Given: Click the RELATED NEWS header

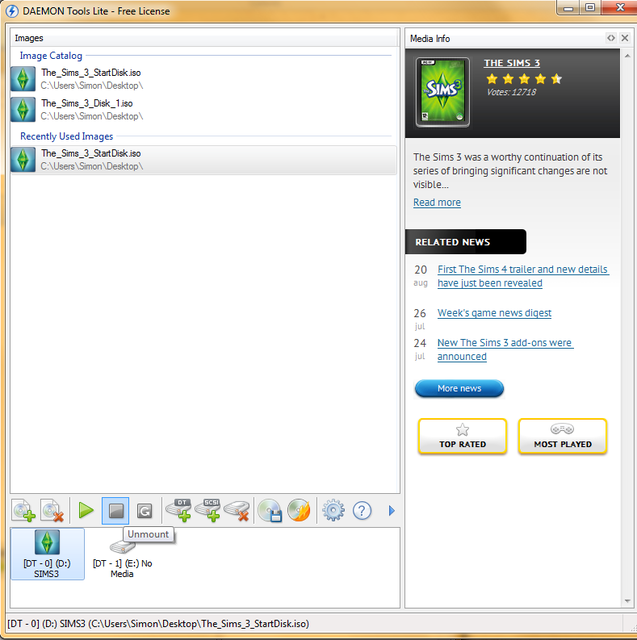Looking at the screenshot, I should coord(465,242).
